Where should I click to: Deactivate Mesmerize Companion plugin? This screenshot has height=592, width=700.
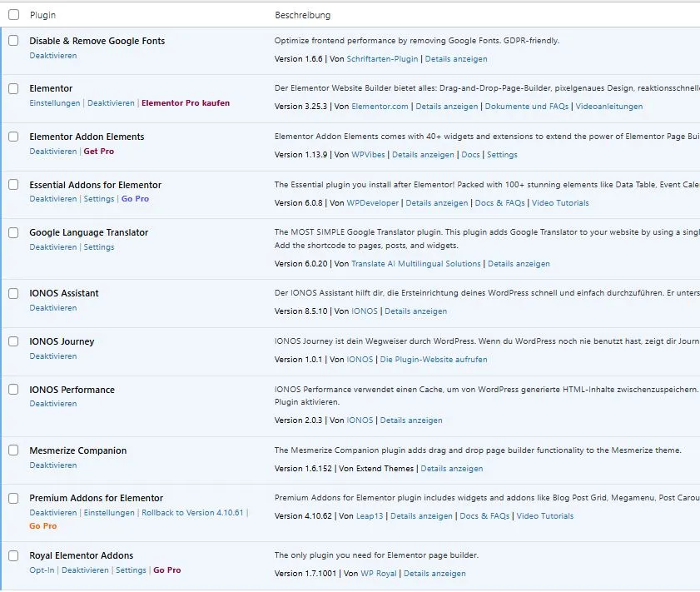click(x=53, y=465)
